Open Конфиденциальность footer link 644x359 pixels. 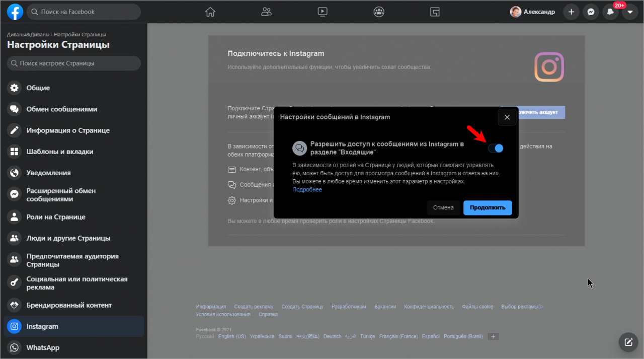pos(429,307)
